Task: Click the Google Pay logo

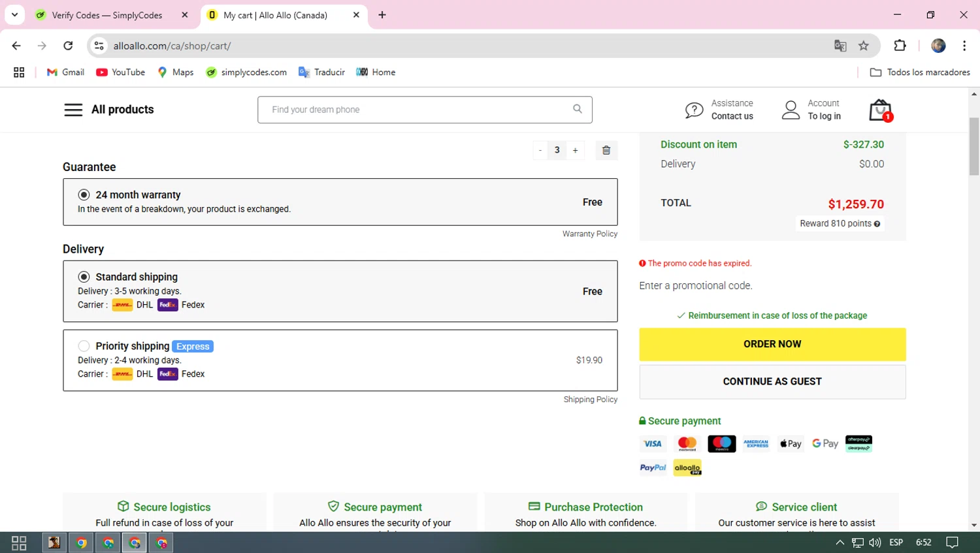Action: (x=825, y=444)
